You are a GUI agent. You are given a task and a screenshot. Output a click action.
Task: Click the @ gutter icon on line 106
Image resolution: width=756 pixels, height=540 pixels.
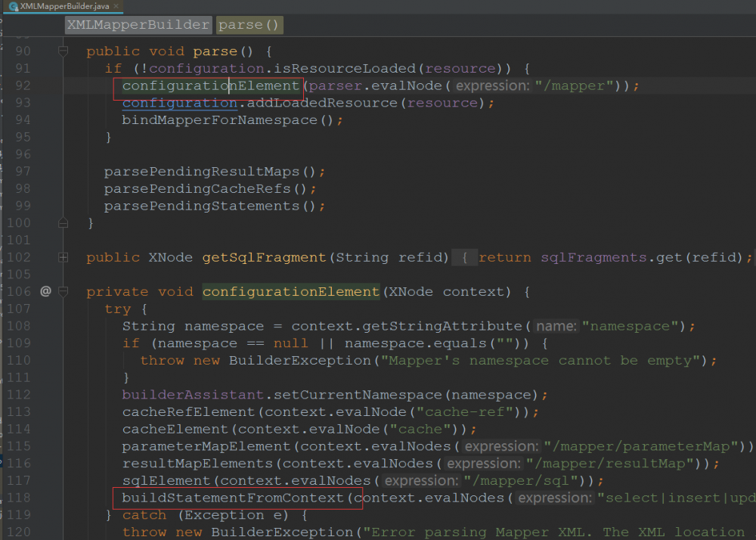click(45, 291)
